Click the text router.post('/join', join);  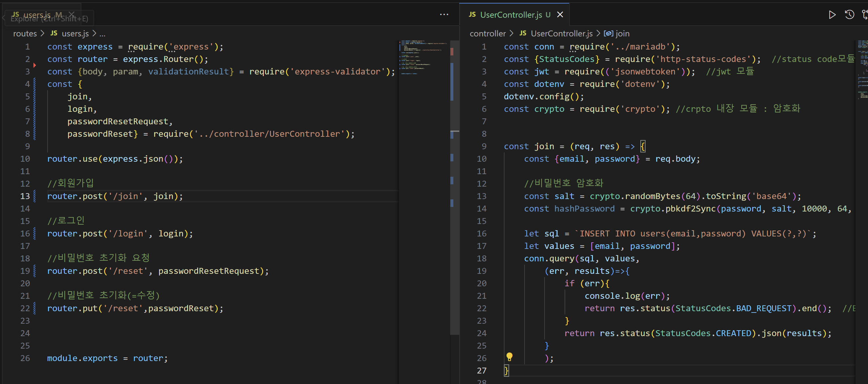coord(115,196)
